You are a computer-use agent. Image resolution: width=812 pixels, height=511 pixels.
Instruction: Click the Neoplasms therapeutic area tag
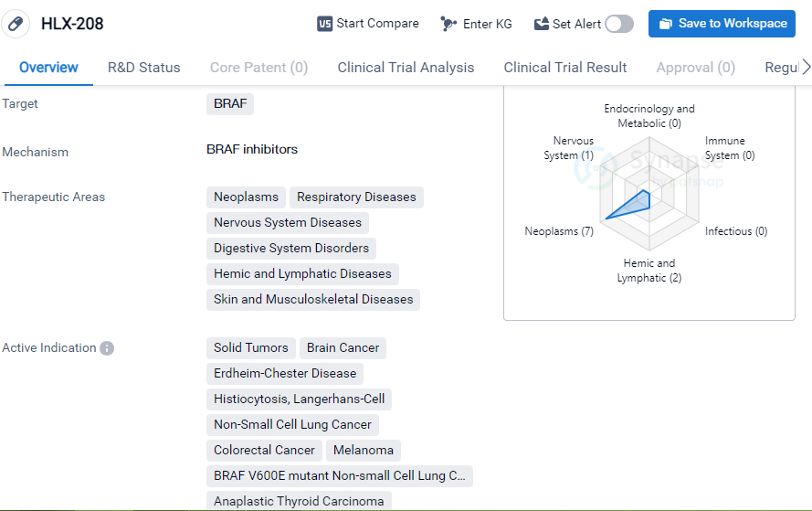[246, 197]
